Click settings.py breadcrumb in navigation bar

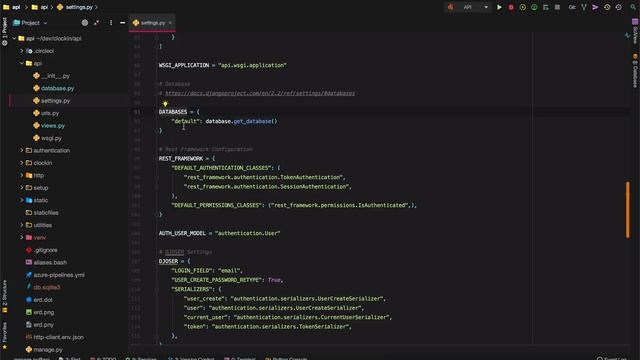pyautogui.click(x=75, y=7)
